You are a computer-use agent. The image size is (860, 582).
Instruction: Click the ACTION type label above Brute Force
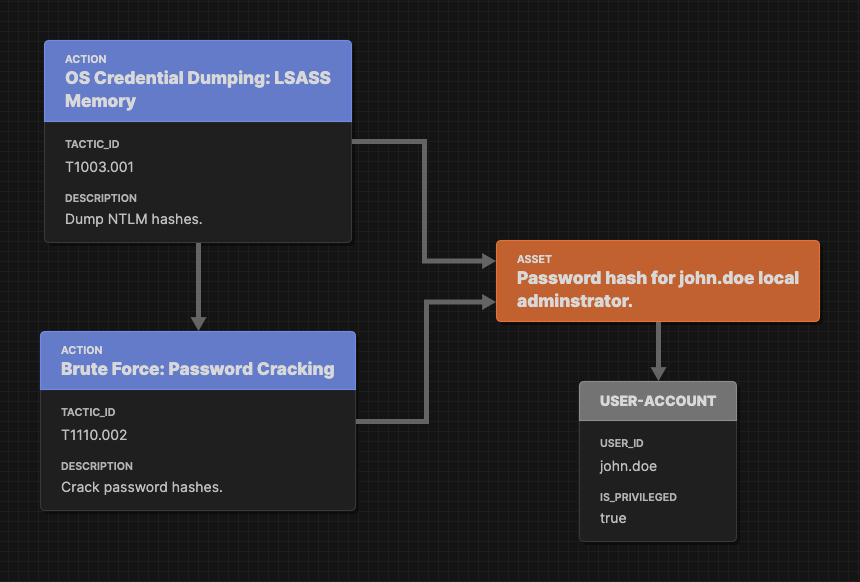(81, 350)
